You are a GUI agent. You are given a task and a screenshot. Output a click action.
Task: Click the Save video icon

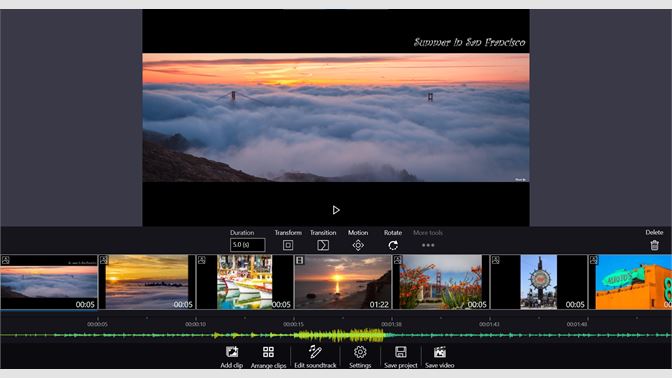440,352
